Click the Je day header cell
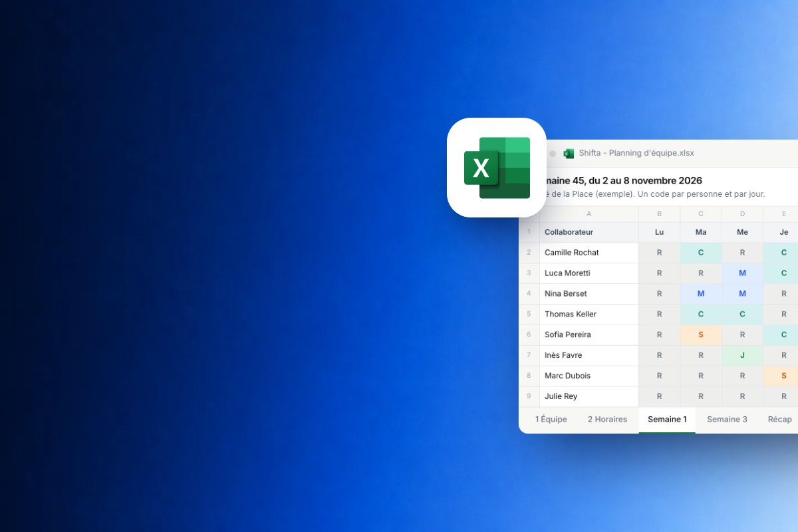The image size is (798, 532). point(781,232)
